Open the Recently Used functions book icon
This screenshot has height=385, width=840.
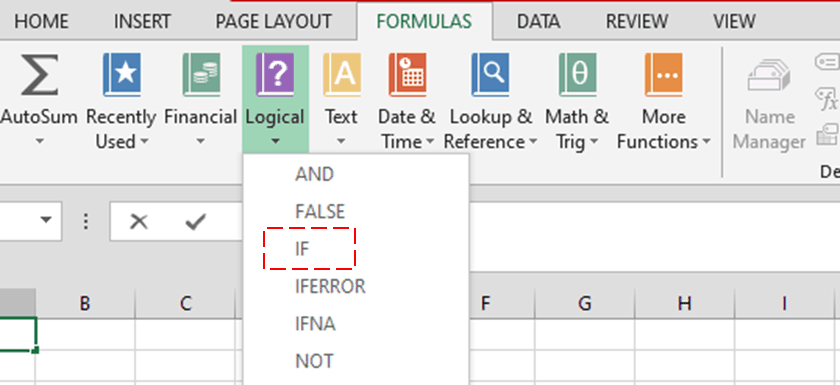tap(122, 75)
